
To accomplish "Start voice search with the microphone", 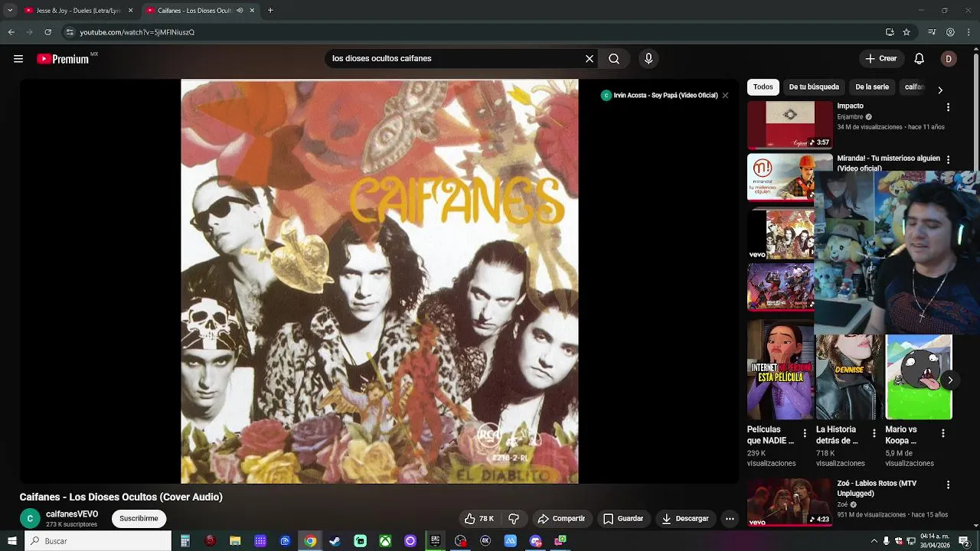I will point(648,59).
